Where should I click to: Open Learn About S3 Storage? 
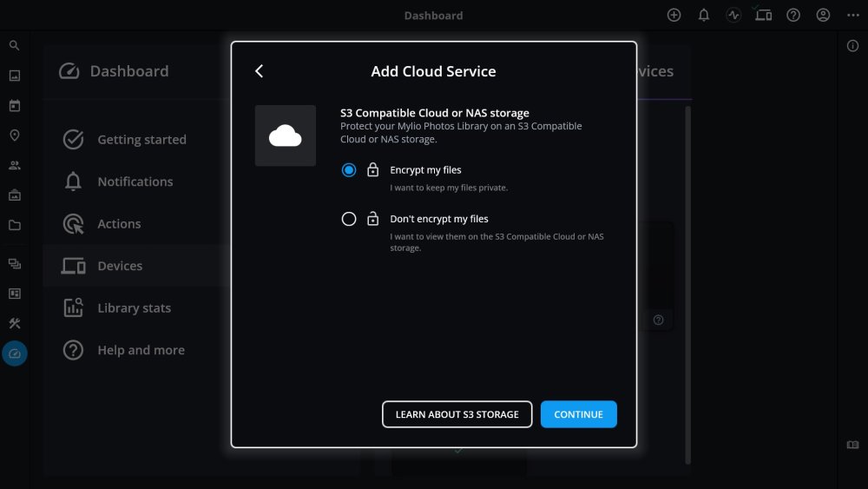tap(457, 414)
